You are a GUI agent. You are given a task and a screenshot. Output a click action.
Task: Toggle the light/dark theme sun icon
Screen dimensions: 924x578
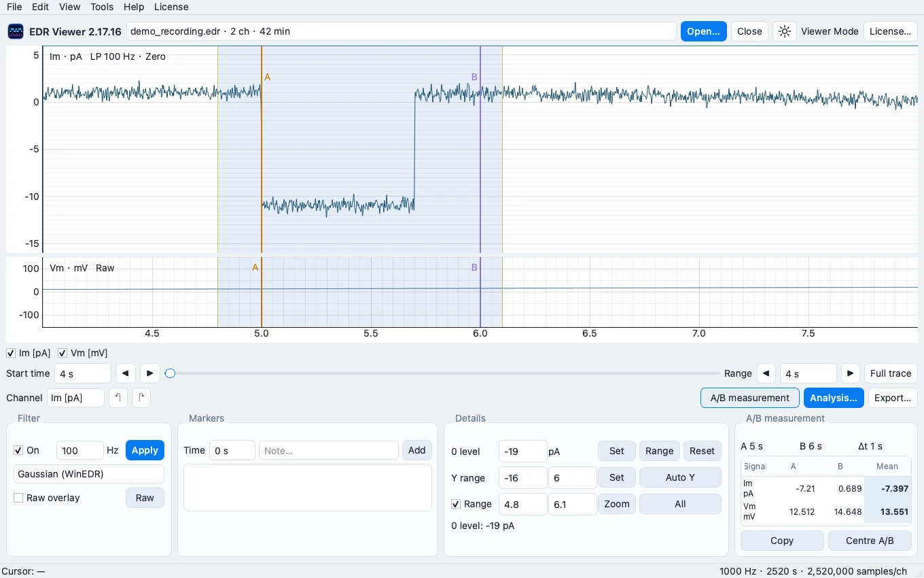click(785, 31)
